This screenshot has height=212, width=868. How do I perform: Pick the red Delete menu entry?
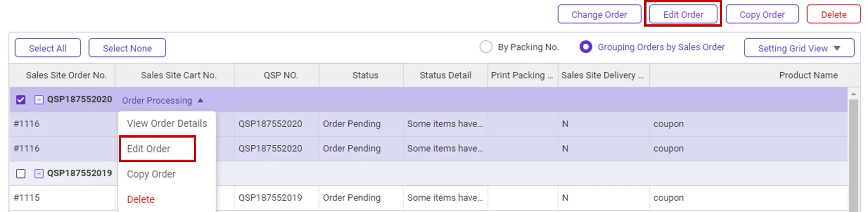(x=140, y=199)
